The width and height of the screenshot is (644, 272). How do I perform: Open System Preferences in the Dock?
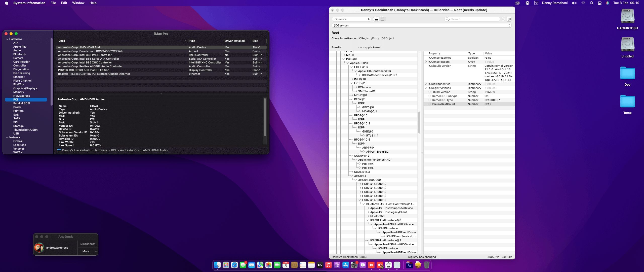pos(354,265)
